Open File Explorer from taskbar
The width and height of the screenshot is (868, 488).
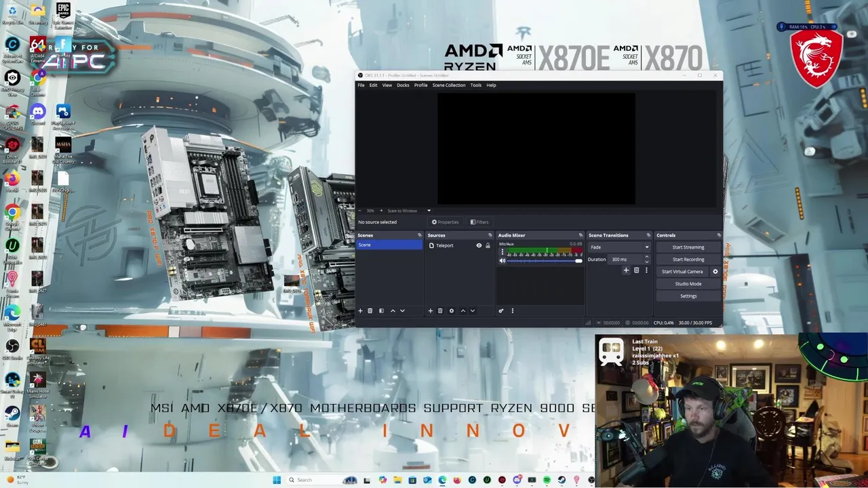pos(397,480)
